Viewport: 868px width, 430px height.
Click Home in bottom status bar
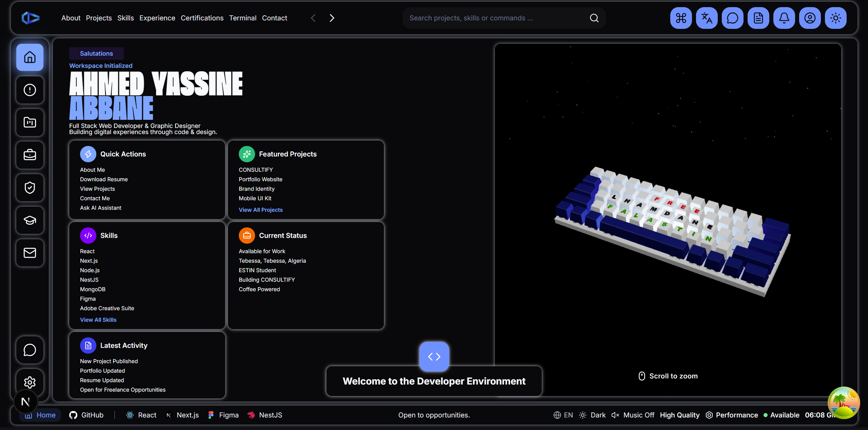click(40, 415)
